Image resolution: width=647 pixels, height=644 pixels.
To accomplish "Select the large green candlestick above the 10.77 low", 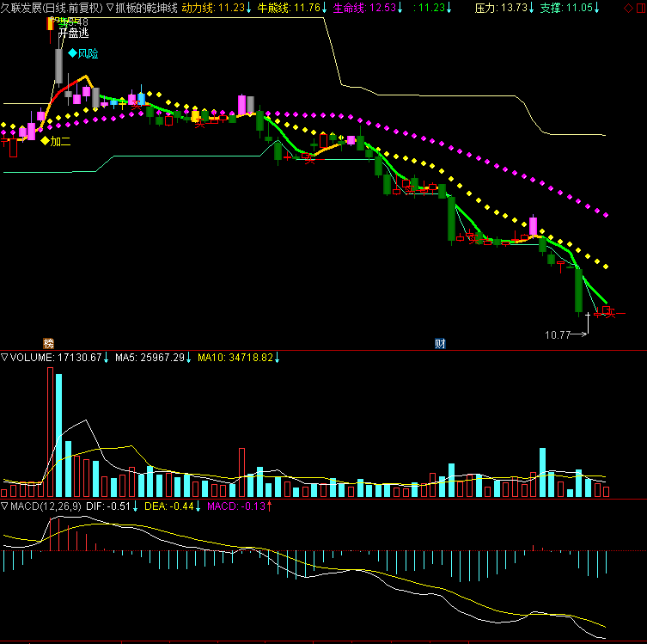I will pos(578,291).
